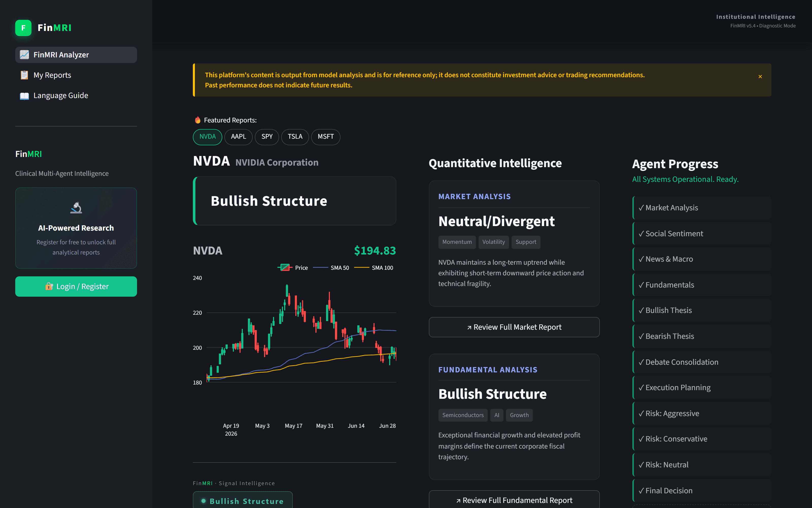Select the NVDA featured report chip
The width and height of the screenshot is (812, 508).
pyautogui.click(x=207, y=137)
